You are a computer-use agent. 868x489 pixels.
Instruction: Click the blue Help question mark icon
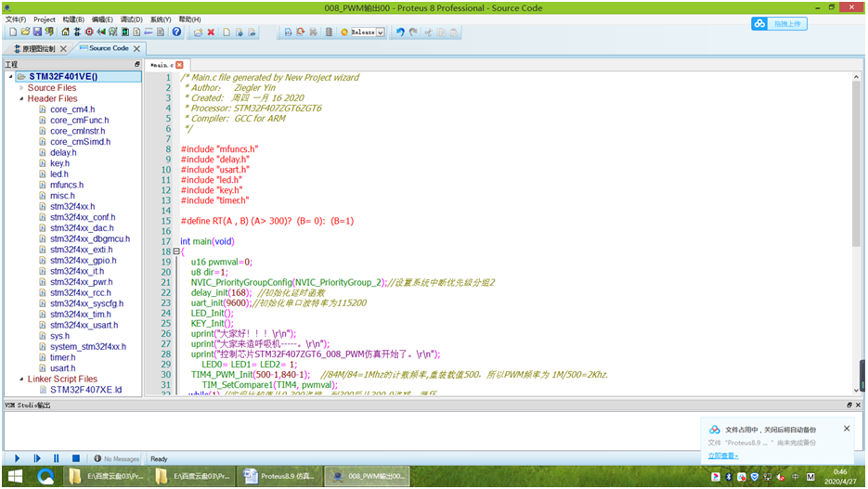pos(176,32)
